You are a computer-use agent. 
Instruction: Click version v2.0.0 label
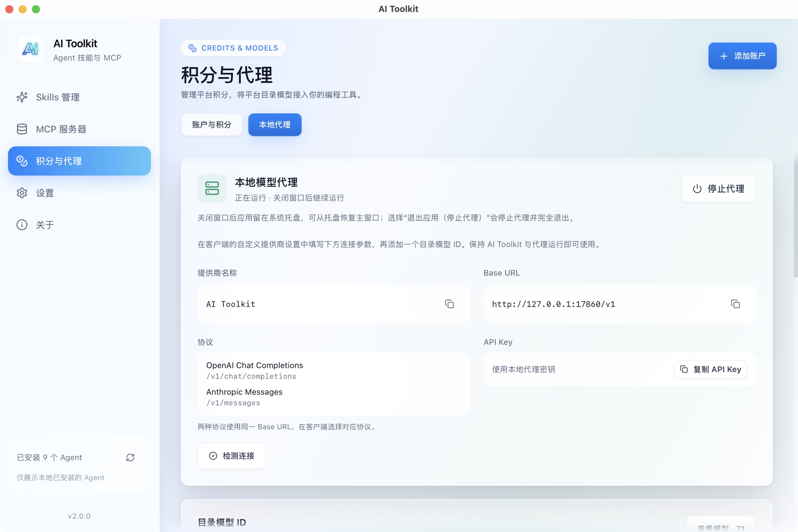coord(79,516)
